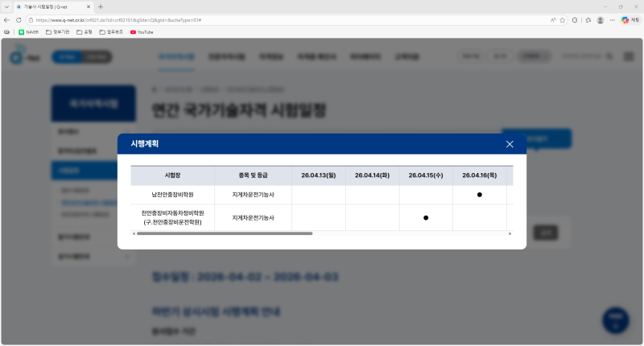Click the 26.04.13(월) column header
Image resolution: width=644 pixels, height=346 pixels.
(x=319, y=175)
